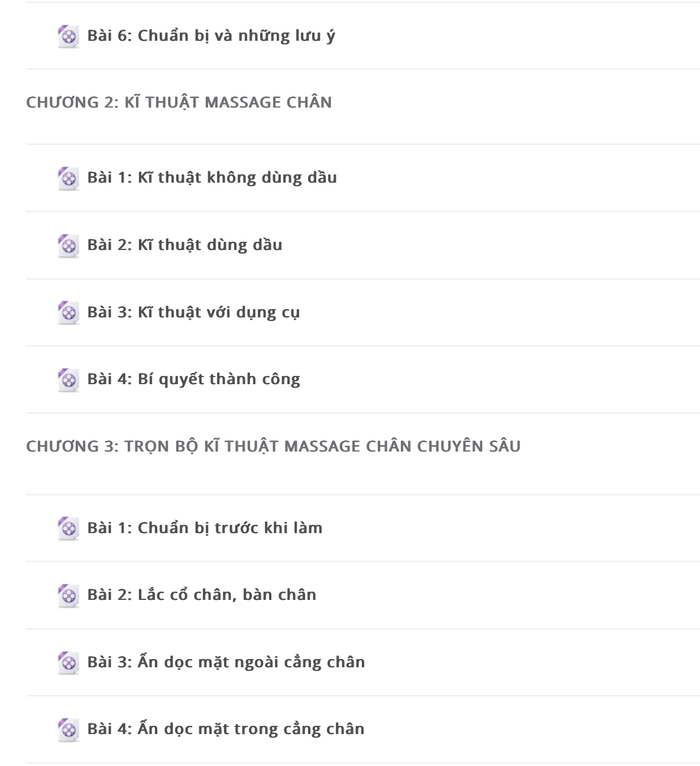Click video icon beside Ấn dọc mặt trong cẳng chân
Image resolution: width=700 pixels, height=766 pixels.
pos(68,730)
